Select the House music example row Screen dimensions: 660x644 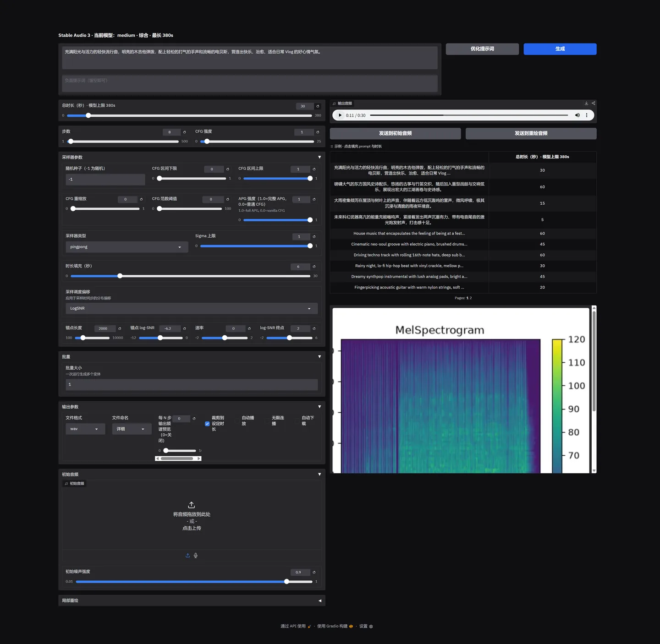pos(463,234)
